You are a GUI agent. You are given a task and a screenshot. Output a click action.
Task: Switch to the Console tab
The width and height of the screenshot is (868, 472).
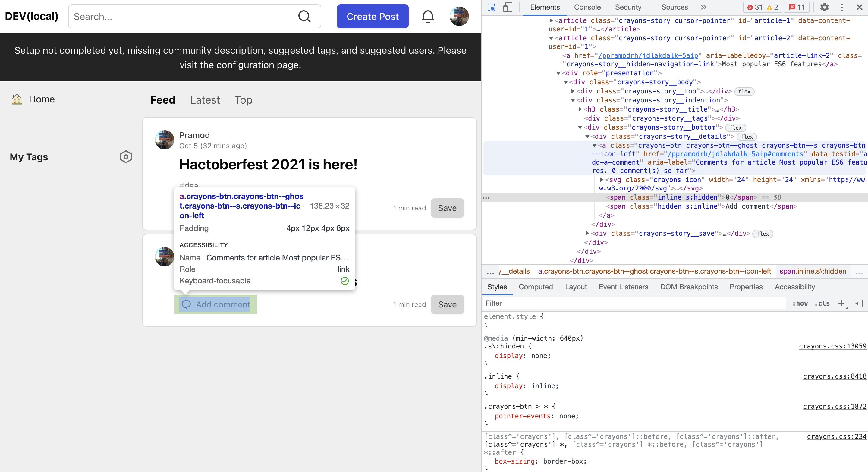[x=587, y=8]
